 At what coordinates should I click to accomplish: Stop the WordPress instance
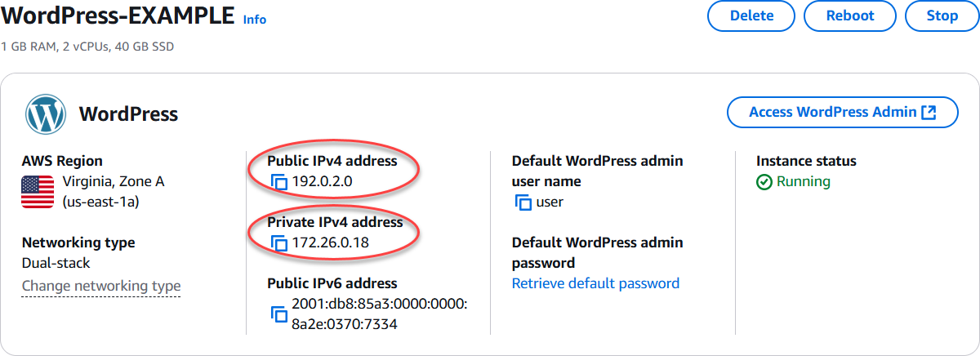[942, 16]
